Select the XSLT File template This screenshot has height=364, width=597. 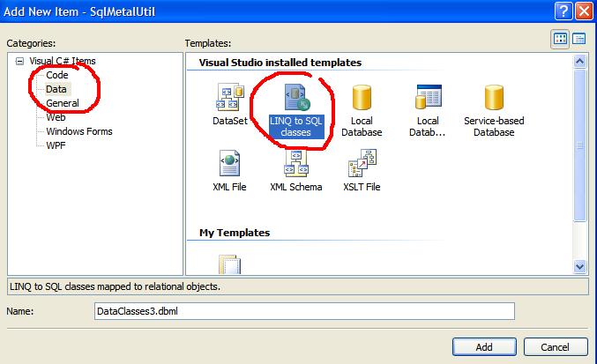pyautogui.click(x=362, y=171)
